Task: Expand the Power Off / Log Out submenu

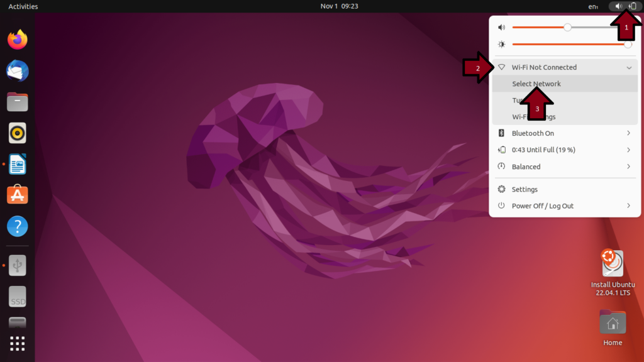Action: click(628, 206)
